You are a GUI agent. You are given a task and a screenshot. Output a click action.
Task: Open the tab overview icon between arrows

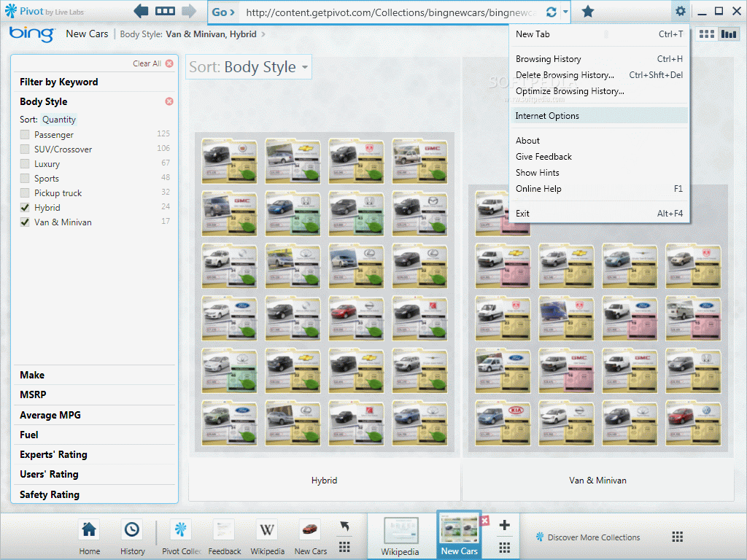(x=166, y=11)
